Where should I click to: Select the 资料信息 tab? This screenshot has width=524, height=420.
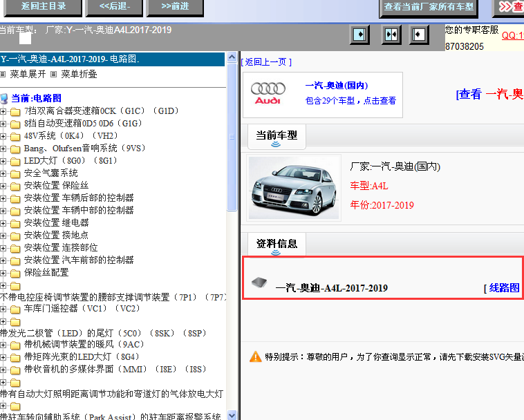(277, 245)
